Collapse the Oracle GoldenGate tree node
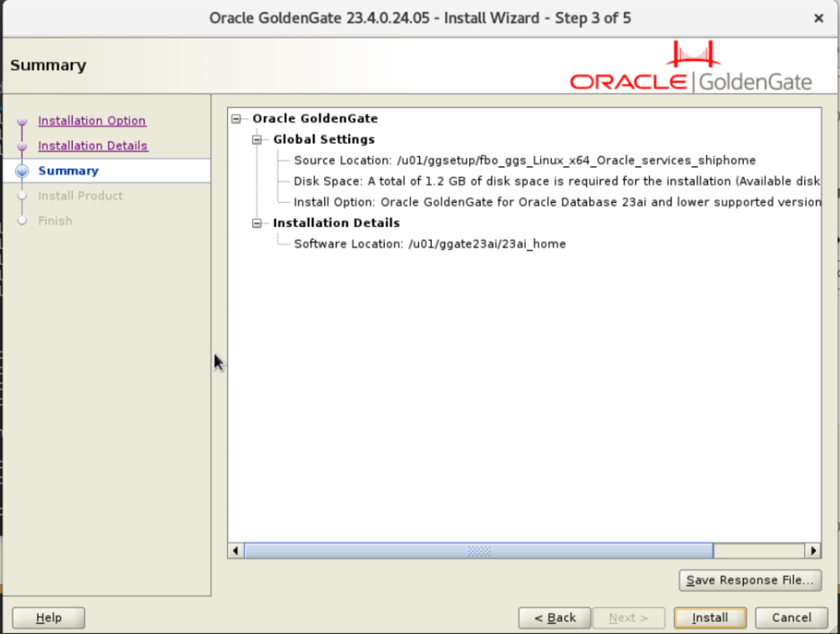Image resolution: width=840 pixels, height=634 pixels. pos(236,119)
